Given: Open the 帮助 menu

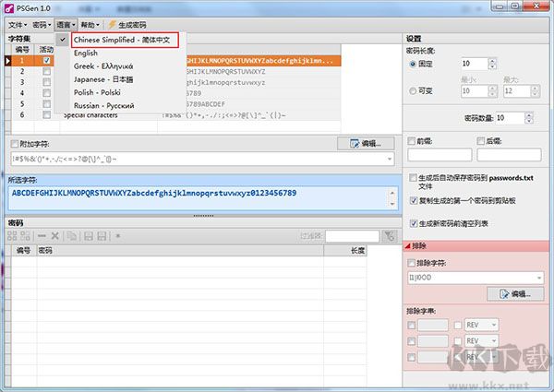Looking at the screenshot, I should [90, 25].
